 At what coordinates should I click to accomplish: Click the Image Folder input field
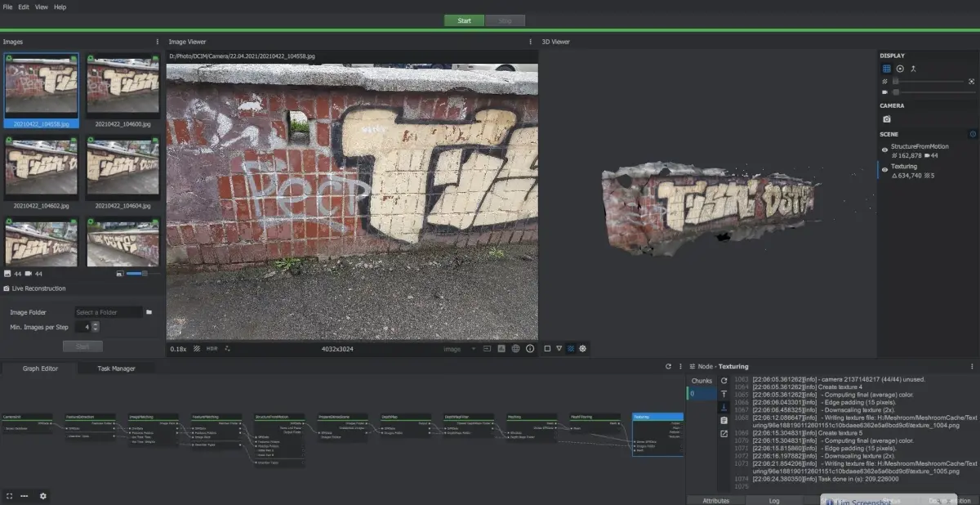[108, 312]
